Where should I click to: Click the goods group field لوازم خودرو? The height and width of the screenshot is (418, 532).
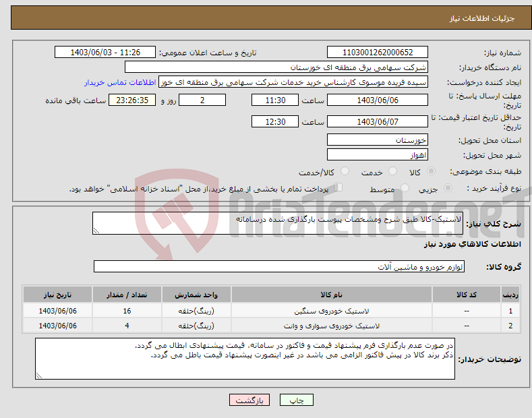(x=279, y=267)
